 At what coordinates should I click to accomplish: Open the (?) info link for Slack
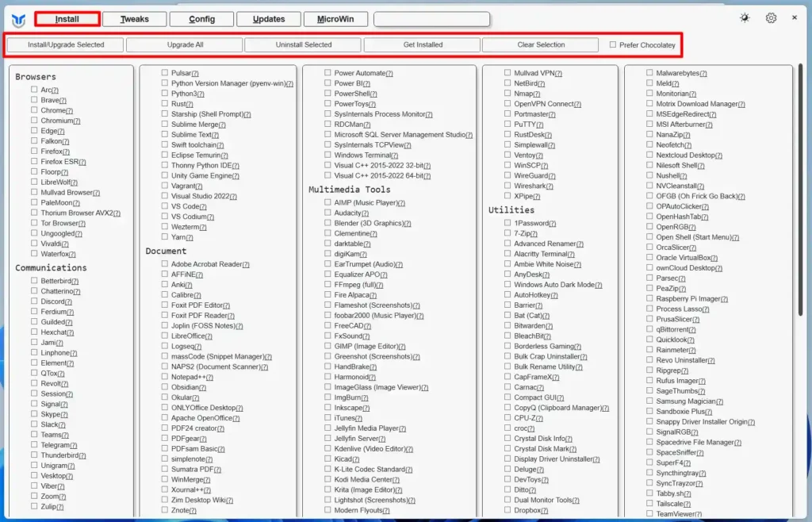click(x=62, y=424)
